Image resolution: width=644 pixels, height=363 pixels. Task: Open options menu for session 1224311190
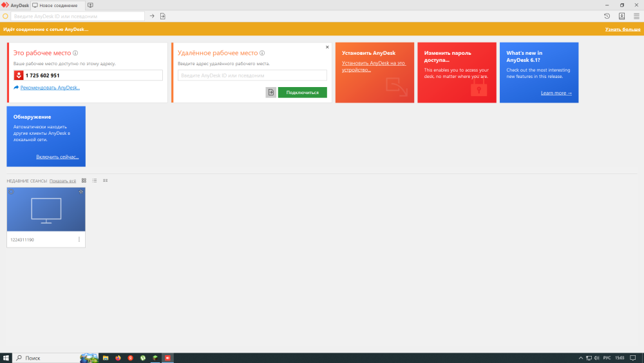click(x=79, y=239)
